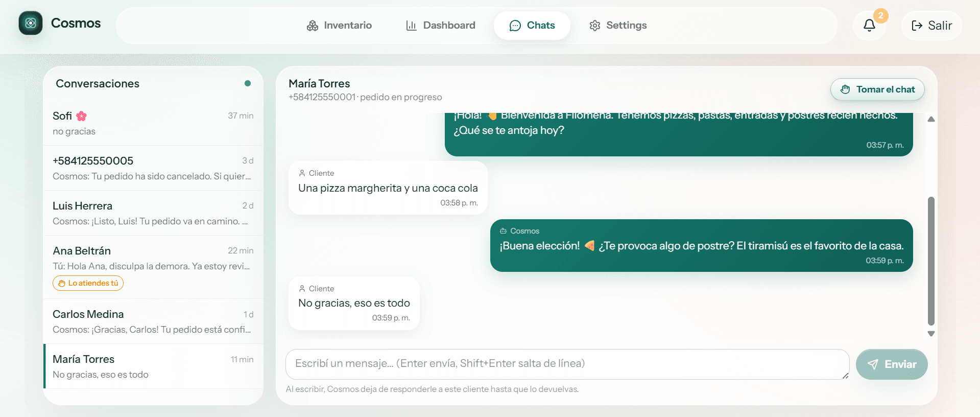Open the Inventario tab
The image size is (980, 417).
(x=339, y=26)
